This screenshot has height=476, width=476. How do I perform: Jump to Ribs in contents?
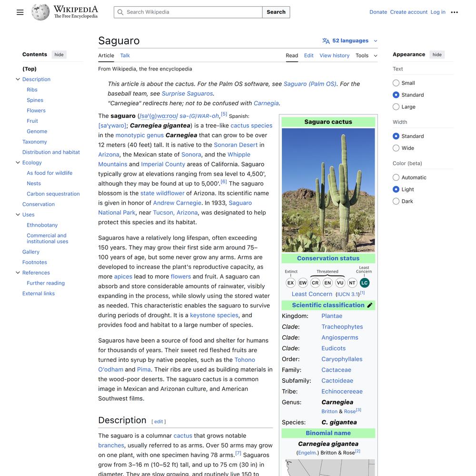[32, 89]
